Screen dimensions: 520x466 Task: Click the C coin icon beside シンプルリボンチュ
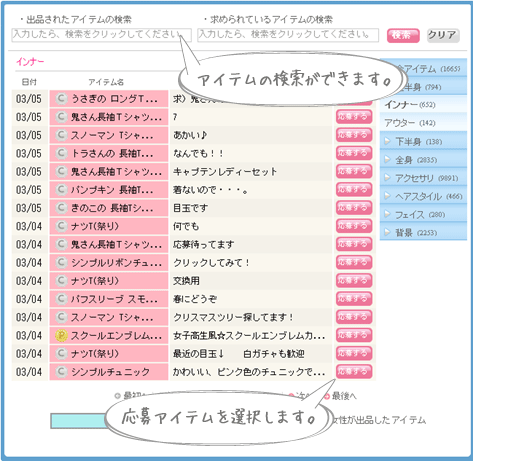pyautogui.click(x=61, y=263)
